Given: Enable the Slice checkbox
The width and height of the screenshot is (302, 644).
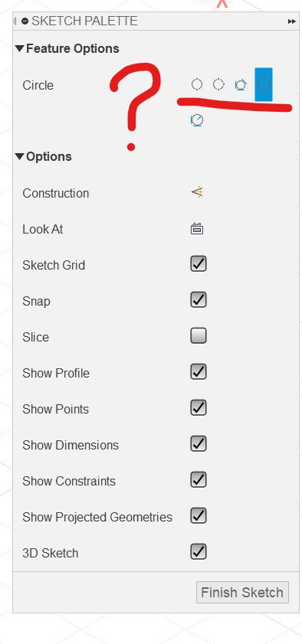Looking at the screenshot, I should (x=199, y=335).
